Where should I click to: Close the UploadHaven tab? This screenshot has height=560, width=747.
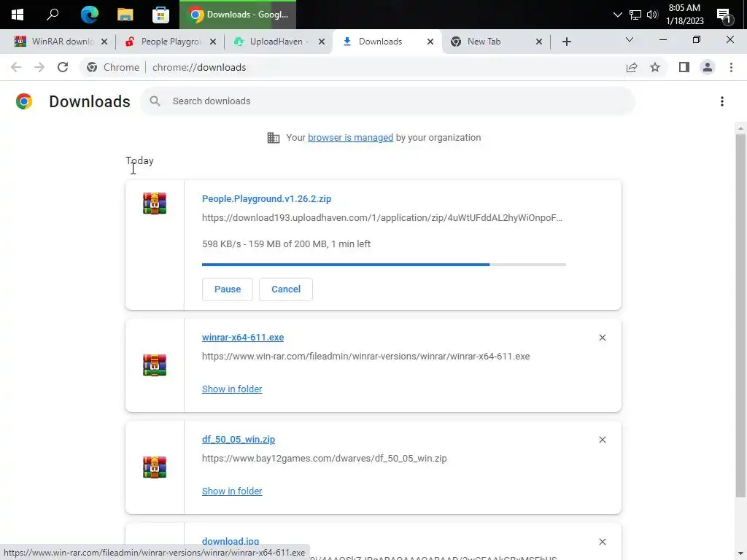(322, 42)
